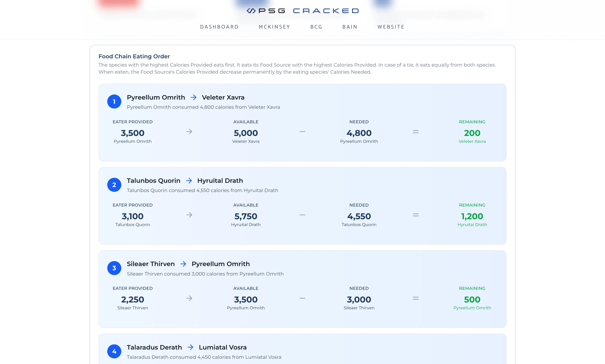Click the minus sign in step 2 card
The height and width of the screenshot is (364, 605).
(302, 215)
